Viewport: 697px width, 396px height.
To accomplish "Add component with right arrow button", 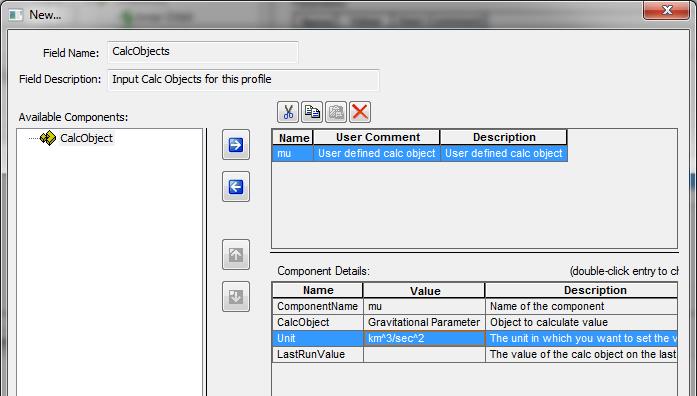I will [x=236, y=145].
